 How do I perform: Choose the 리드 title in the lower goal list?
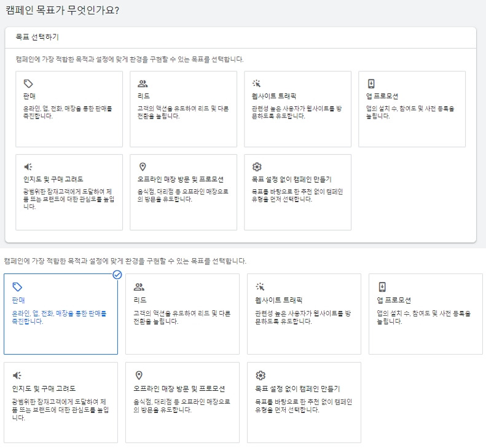tap(140, 300)
